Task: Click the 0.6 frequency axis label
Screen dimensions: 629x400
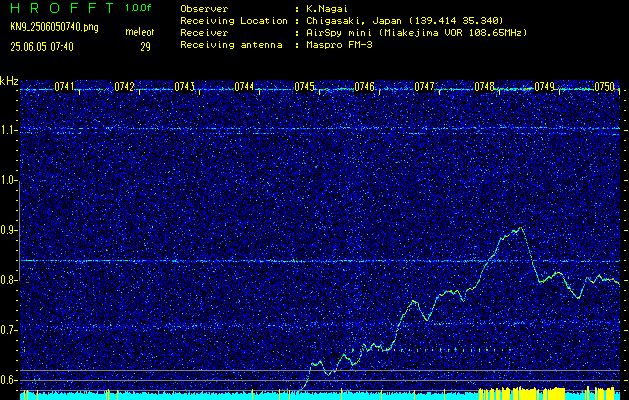Action: [x=8, y=380]
